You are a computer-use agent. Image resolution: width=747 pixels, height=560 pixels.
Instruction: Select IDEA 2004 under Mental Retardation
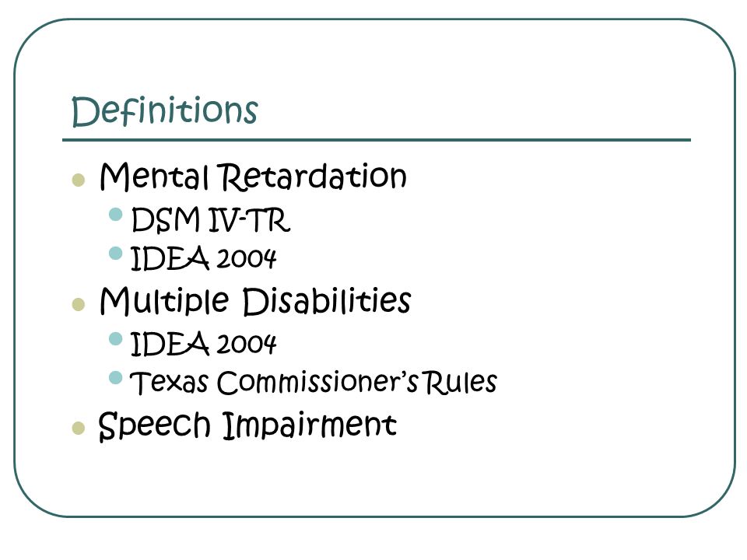[203, 258]
